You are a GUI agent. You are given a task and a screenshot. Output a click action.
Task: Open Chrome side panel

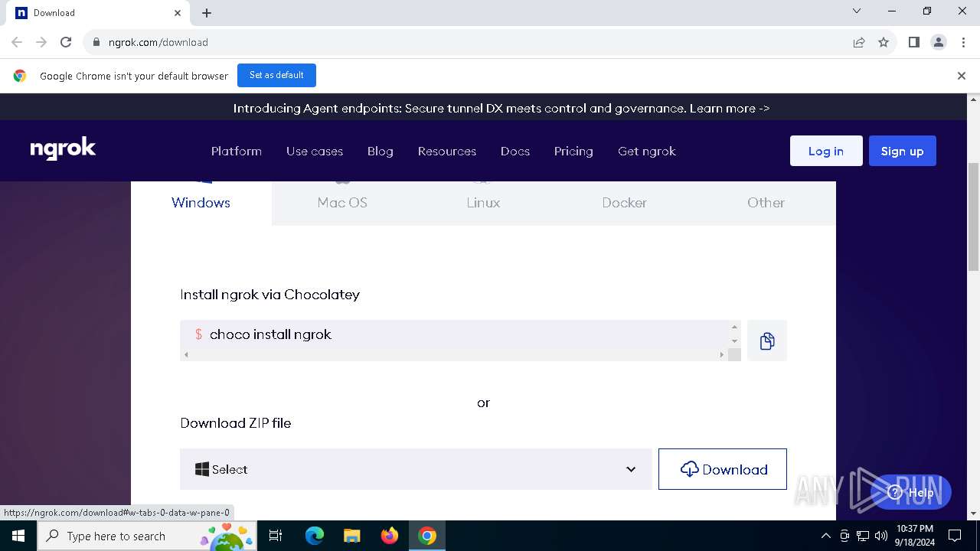click(x=913, y=42)
